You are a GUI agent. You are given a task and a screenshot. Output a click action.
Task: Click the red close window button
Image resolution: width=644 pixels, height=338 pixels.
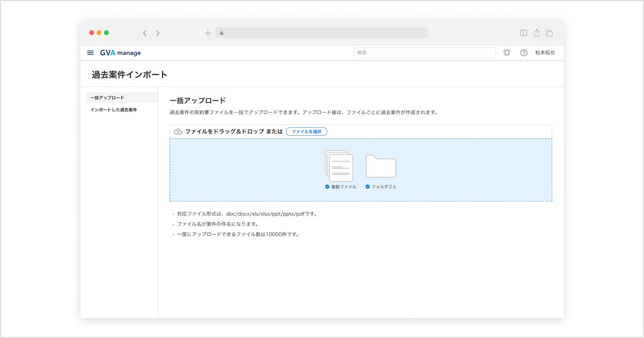[x=92, y=33]
